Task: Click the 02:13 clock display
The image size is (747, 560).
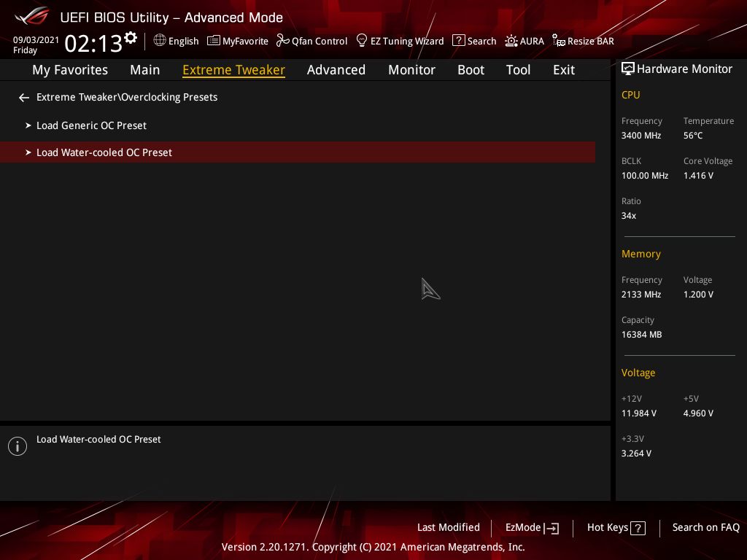Action: point(93,43)
